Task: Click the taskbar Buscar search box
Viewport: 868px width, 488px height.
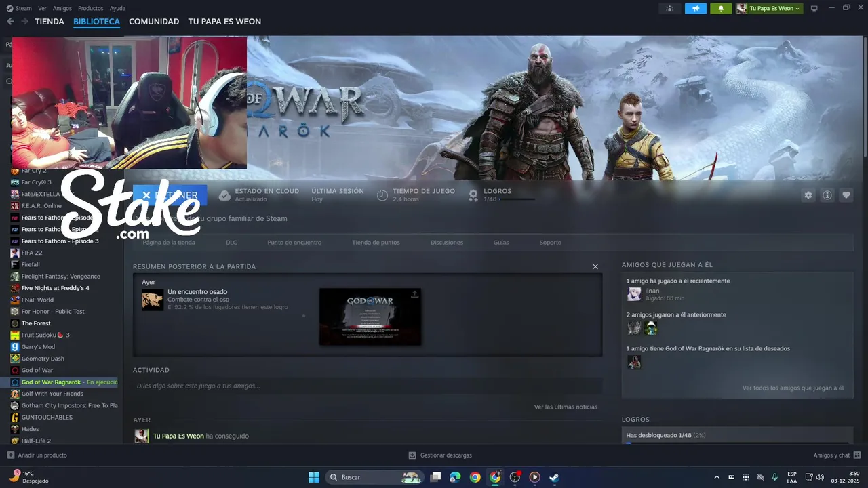Action: [374, 477]
